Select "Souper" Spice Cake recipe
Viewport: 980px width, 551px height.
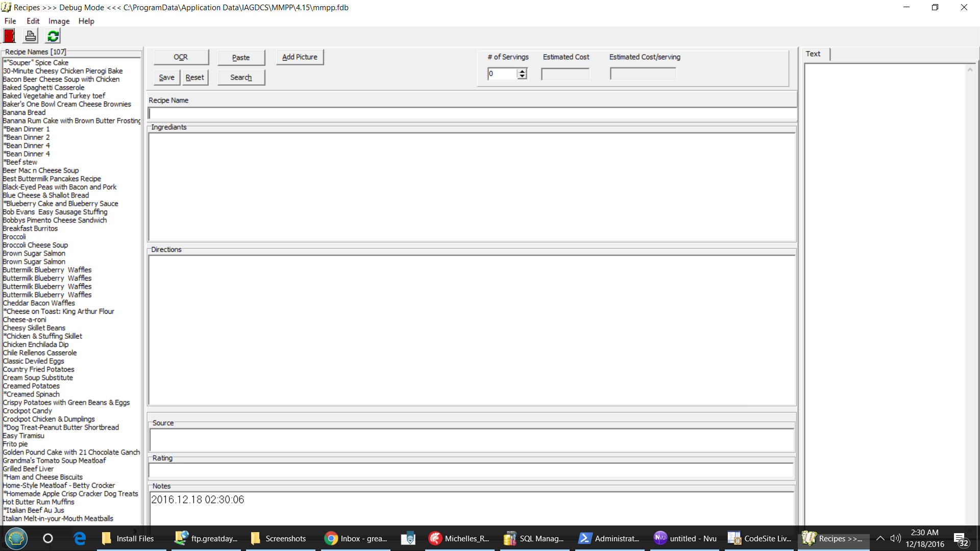36,63
